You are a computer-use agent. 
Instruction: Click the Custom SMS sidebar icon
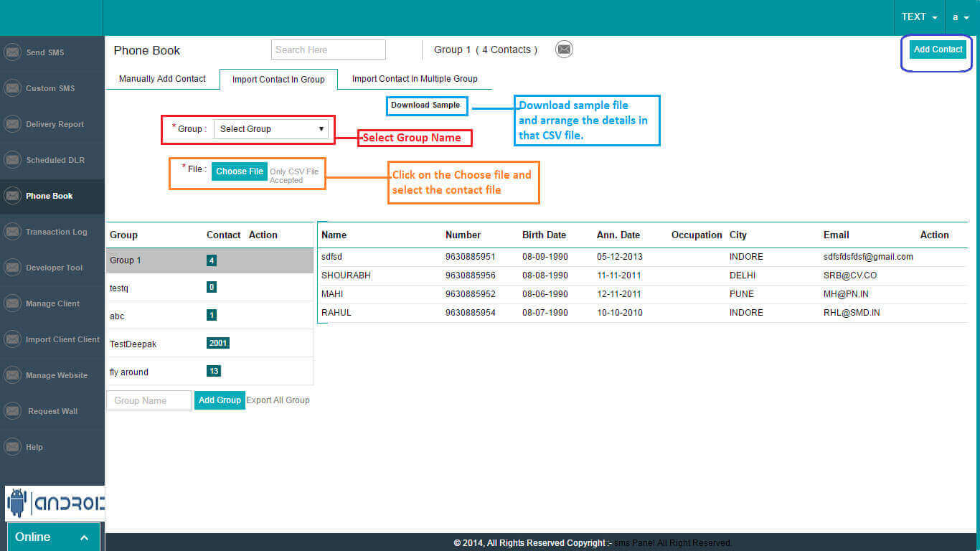[x=12, y=88]
